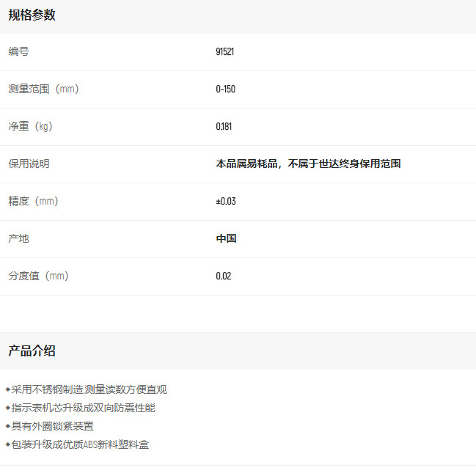This screenshot has width=476, height=473.
Task: Click the net weight value 0.181
Action: (224, 126)
